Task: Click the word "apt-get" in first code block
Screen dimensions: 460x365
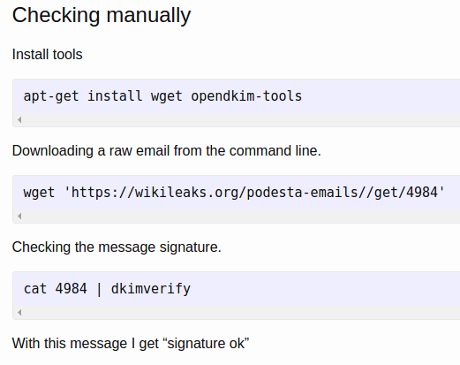Action: coord(51,96)
